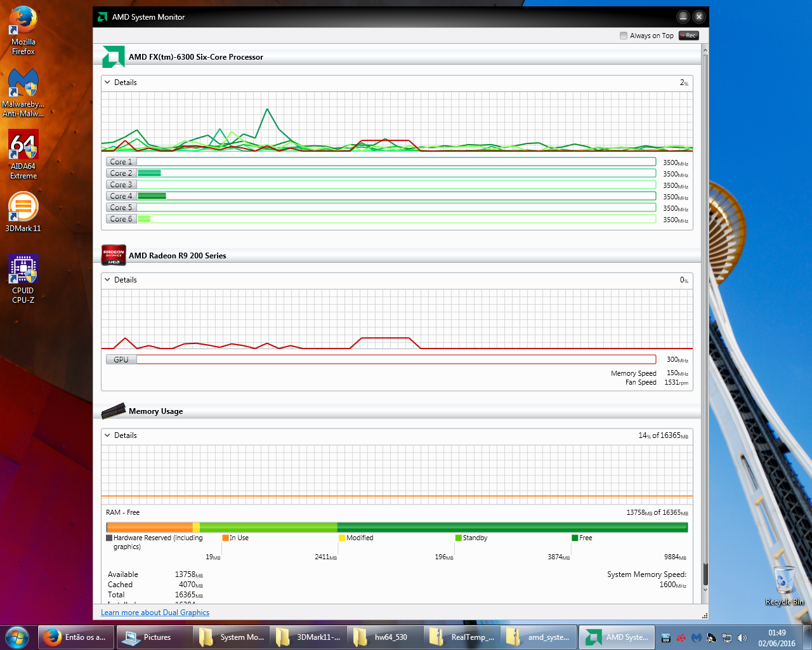This screenshot has width=812, height=650.
Task: Click the RAM usage colored bar
Action: [x=397, y=527]
